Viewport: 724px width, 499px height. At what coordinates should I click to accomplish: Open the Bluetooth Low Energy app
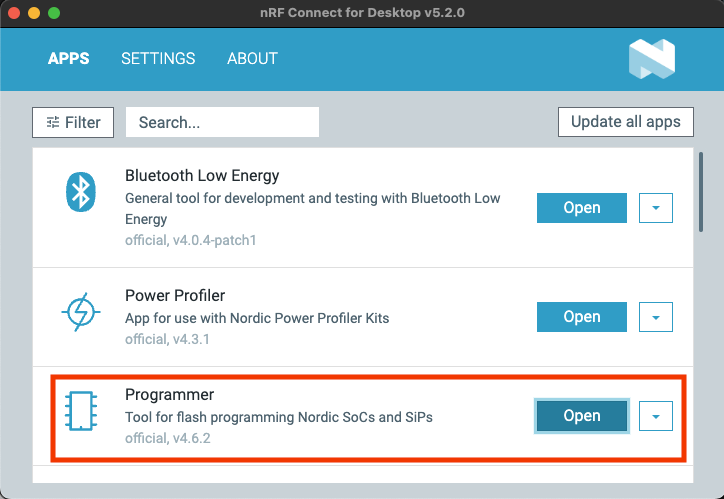coord(581,208)
